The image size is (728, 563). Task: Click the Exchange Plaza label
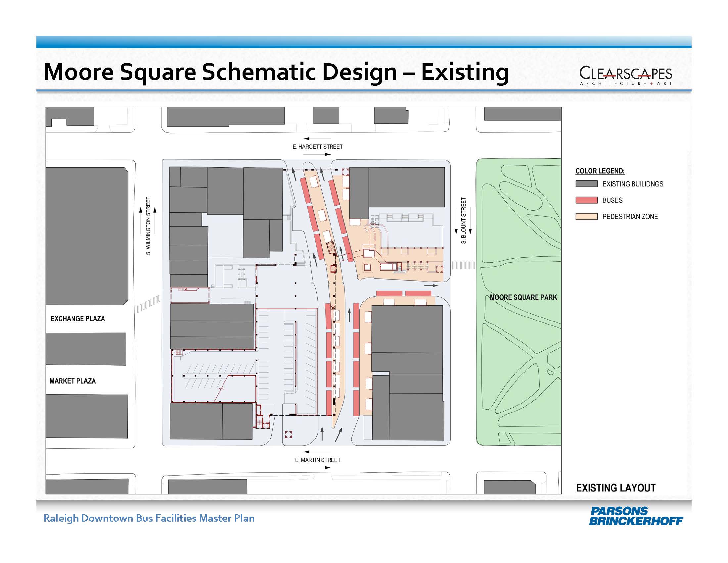click(x=78, y=319)
